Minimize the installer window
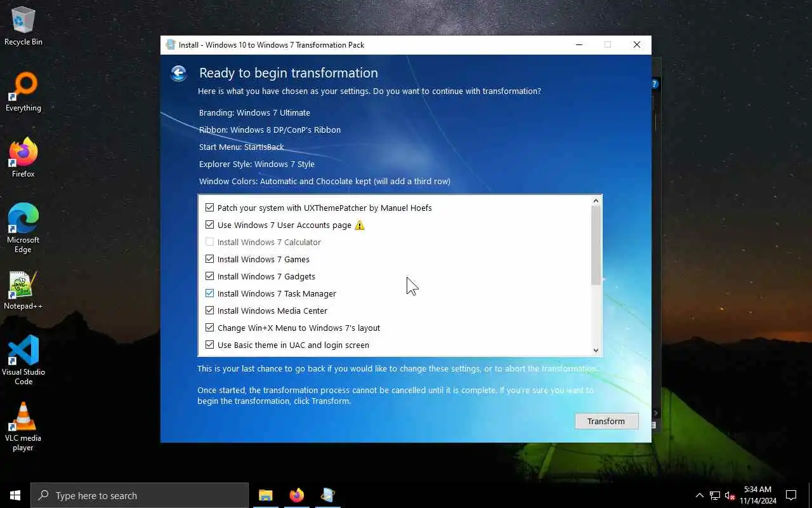Viewport: 812px width, 508px height. (579, 44)
